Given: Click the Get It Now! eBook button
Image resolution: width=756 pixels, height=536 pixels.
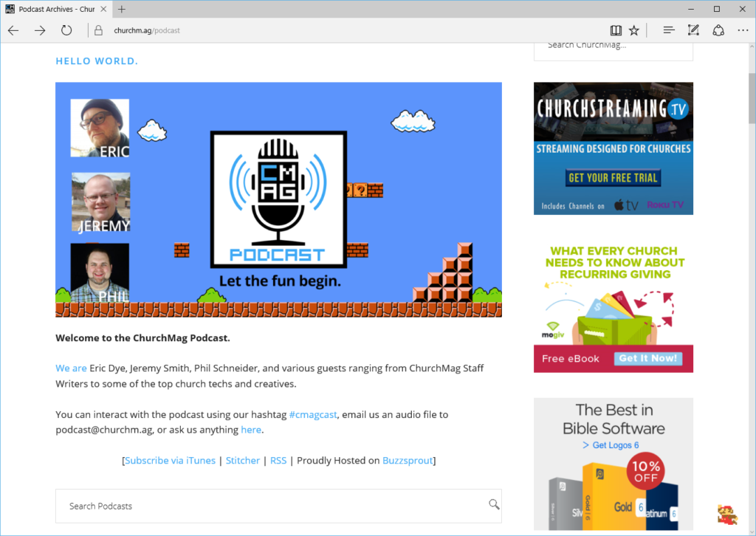Looking at the screenshot, I should pos(647,358).
